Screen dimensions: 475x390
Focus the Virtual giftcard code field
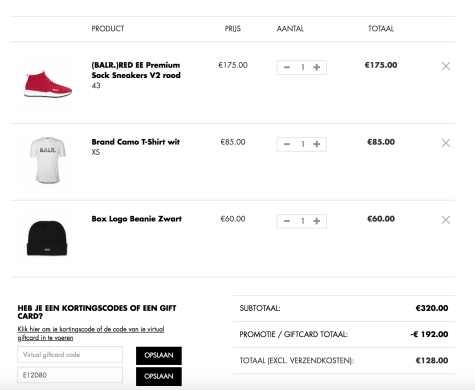pyautogui.click(x=70, y=355)
